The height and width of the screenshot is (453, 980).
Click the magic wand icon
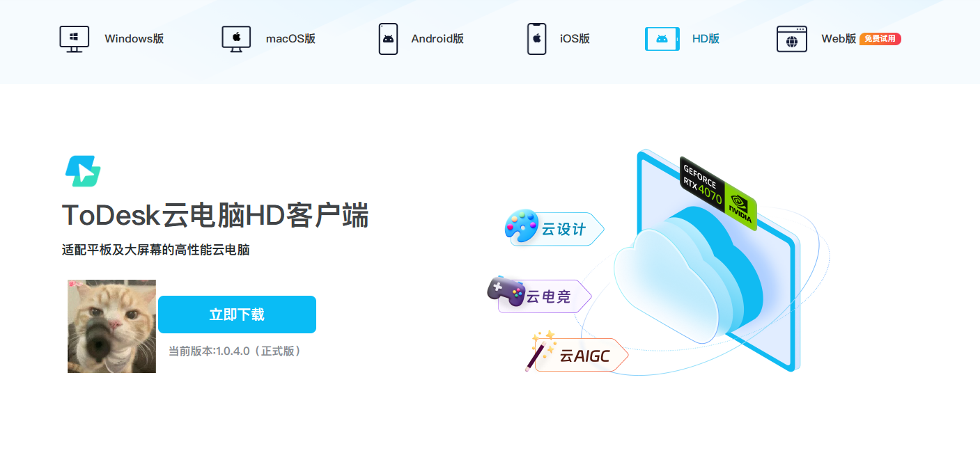540,350
